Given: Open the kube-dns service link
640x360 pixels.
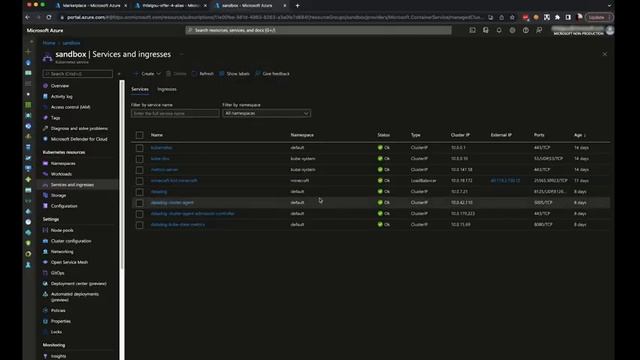Looking at the screenshot, I should pos(160,158).
